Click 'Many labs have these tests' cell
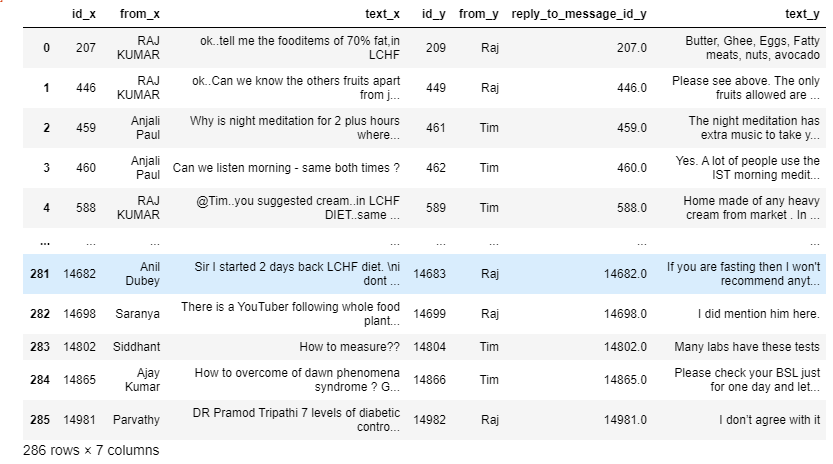 coord(747,347)
